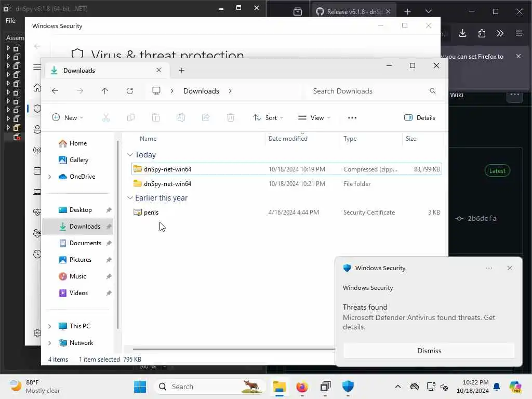Expand Network in navigation pane

49,343
